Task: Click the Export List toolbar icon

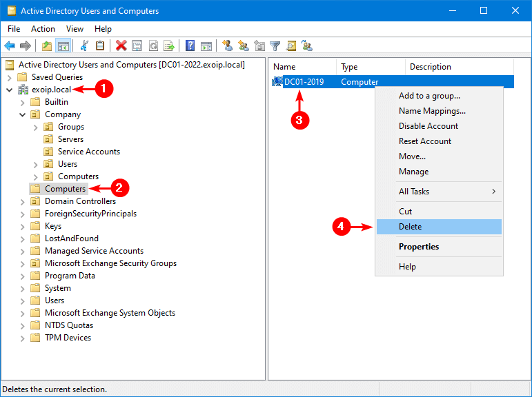Action: [x=169, y=45]
